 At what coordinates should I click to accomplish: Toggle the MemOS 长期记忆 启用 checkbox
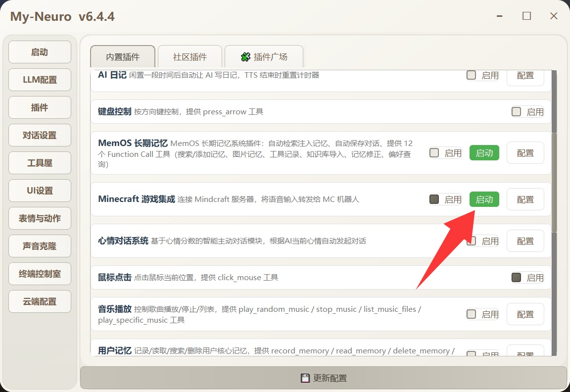click(434, 153)
